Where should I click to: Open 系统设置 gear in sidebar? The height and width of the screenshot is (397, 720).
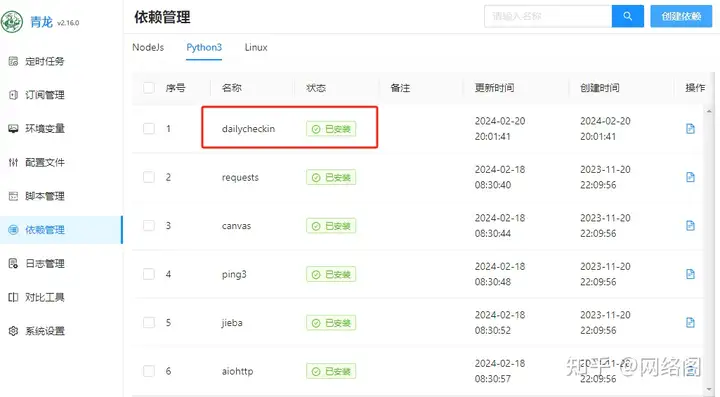pos(36,331)
